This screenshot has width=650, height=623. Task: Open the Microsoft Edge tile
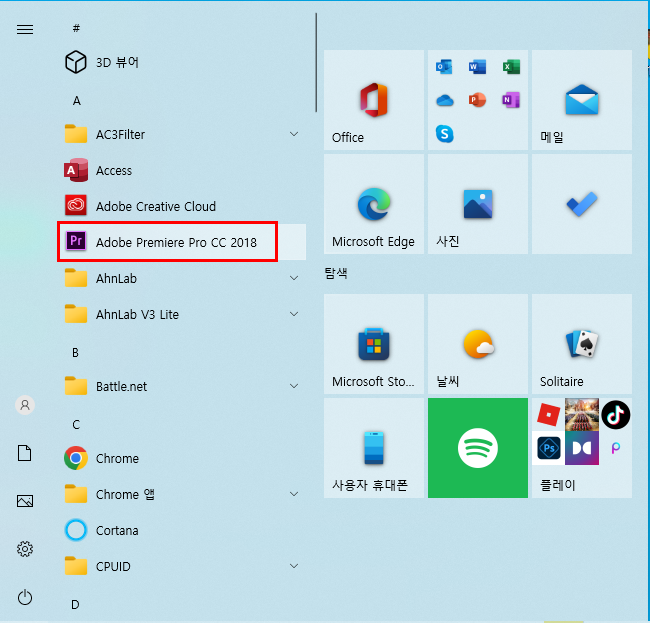(x=374, y=204)
